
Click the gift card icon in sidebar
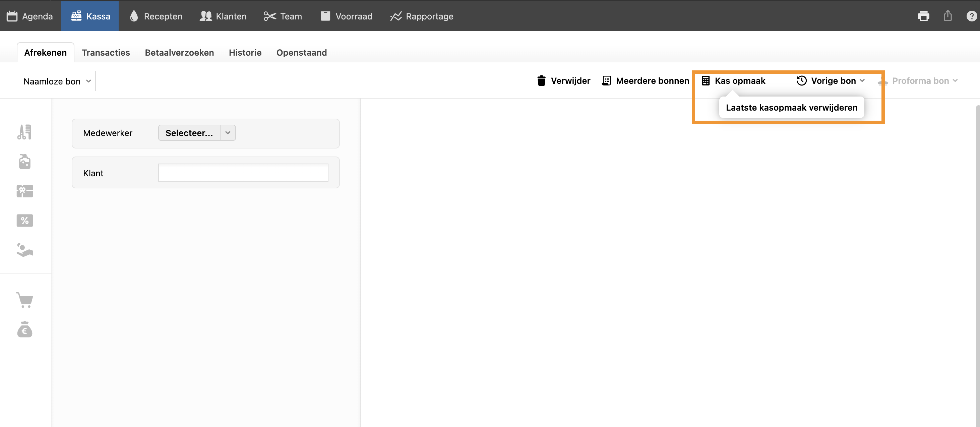[x=24, y=191]
